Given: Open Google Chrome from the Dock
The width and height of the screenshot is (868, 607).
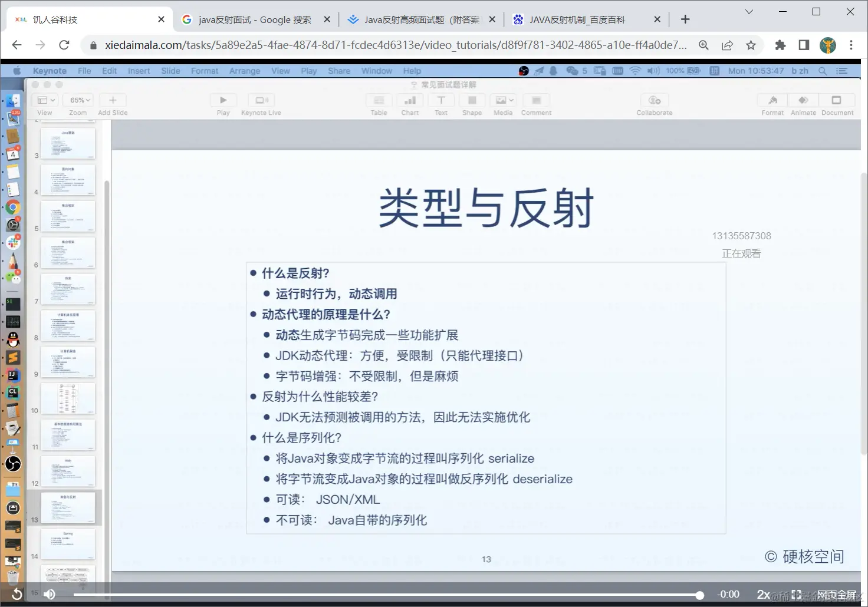Looking at the screenshot, I should pyautogui.click(x=13, y=207).
